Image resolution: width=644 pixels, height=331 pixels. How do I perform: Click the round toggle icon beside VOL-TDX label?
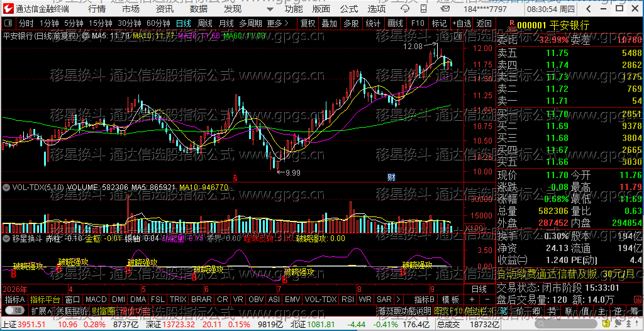coord(6,188)
